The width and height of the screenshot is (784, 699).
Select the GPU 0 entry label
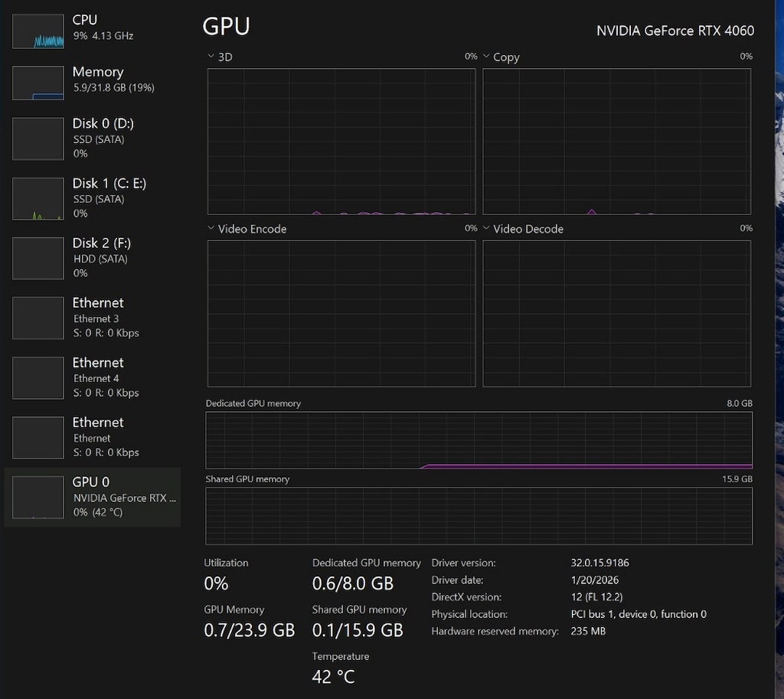pyautogui.click(x=91, y=482)
